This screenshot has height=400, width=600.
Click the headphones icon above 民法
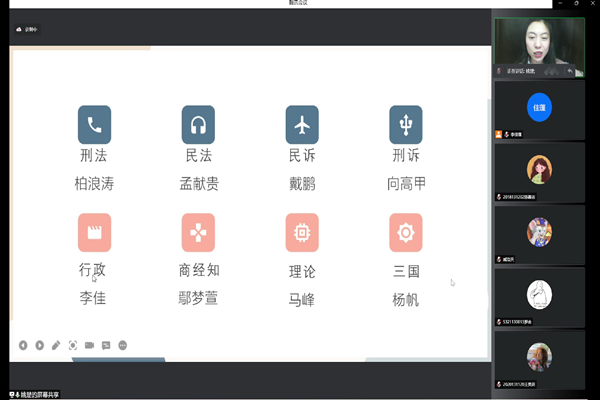[198, 125]
